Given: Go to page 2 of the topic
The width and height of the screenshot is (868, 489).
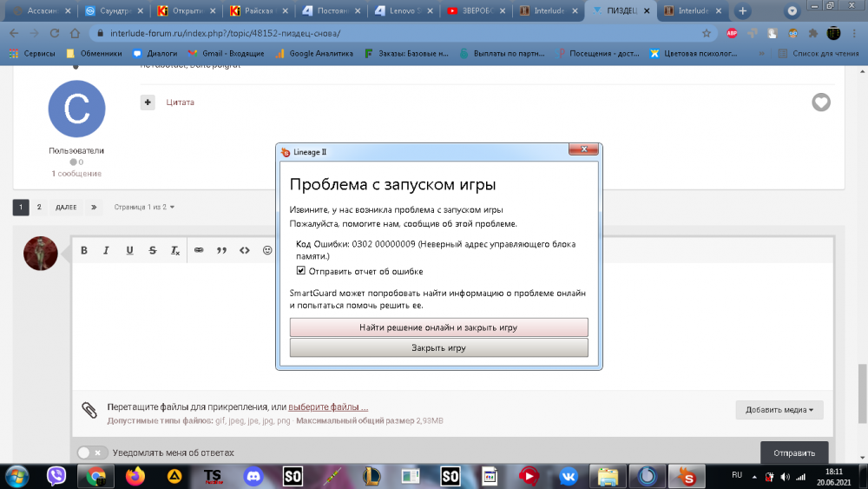Looking at the screenshot, I should point(39,207).
